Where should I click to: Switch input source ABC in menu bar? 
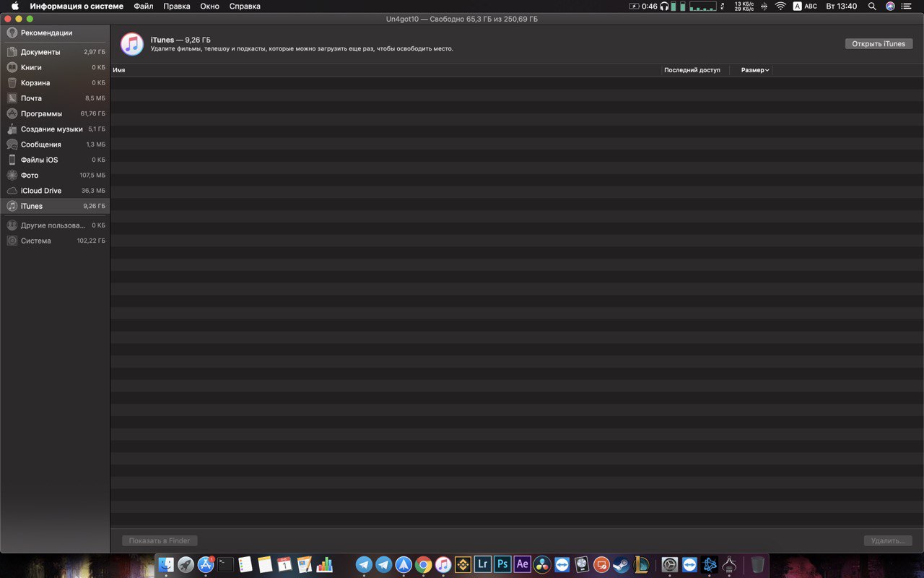click(805, 6)
